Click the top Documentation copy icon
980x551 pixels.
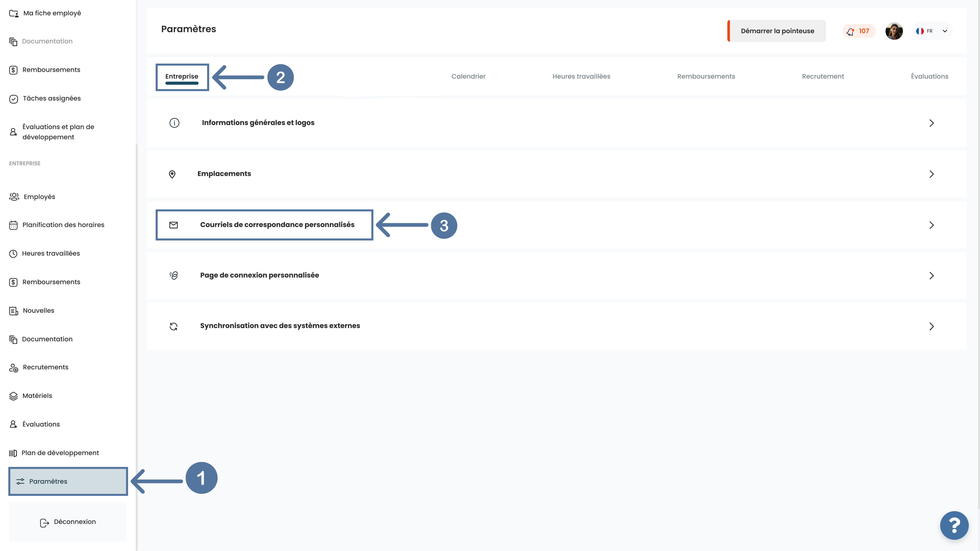point(13,41)
